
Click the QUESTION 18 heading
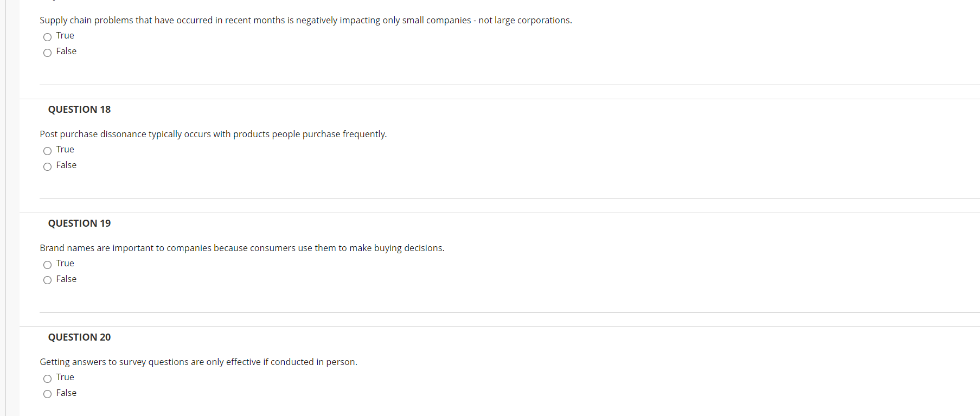pyautogui.click(x=79, y=109)
